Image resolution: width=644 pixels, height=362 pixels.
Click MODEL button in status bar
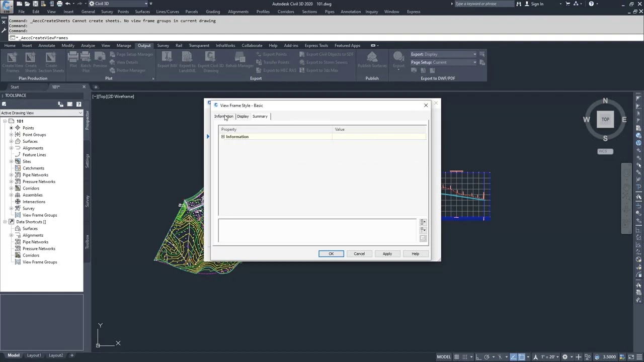pyautogui.click(x=444, y=357)
